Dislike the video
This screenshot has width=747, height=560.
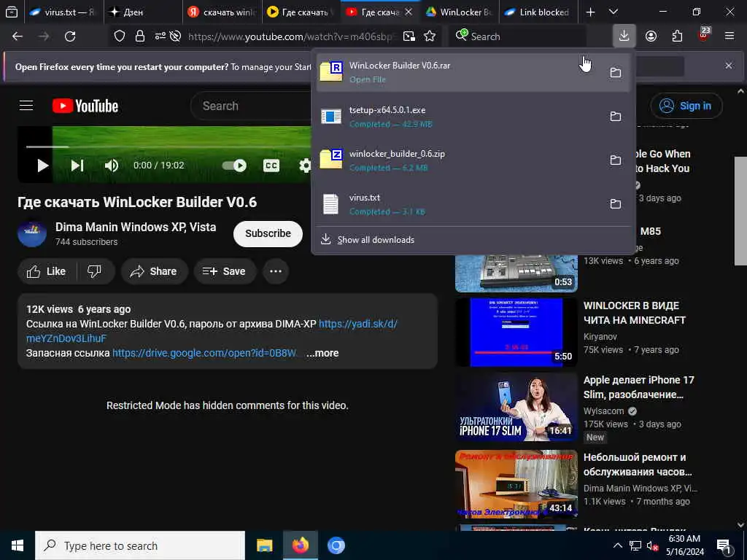[94, 271]
